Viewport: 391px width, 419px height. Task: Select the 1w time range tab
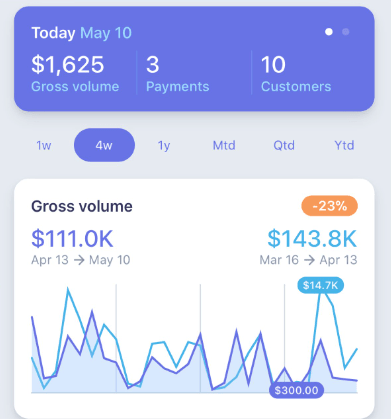(x=44, y=146)
